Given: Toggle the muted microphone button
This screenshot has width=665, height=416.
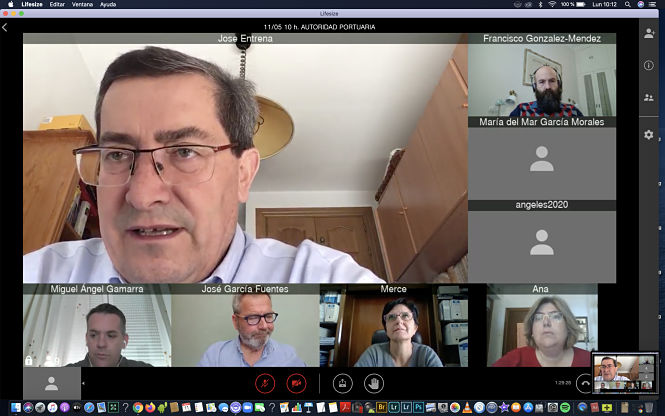Looking at the screenshot, I should tap(265, 383).
